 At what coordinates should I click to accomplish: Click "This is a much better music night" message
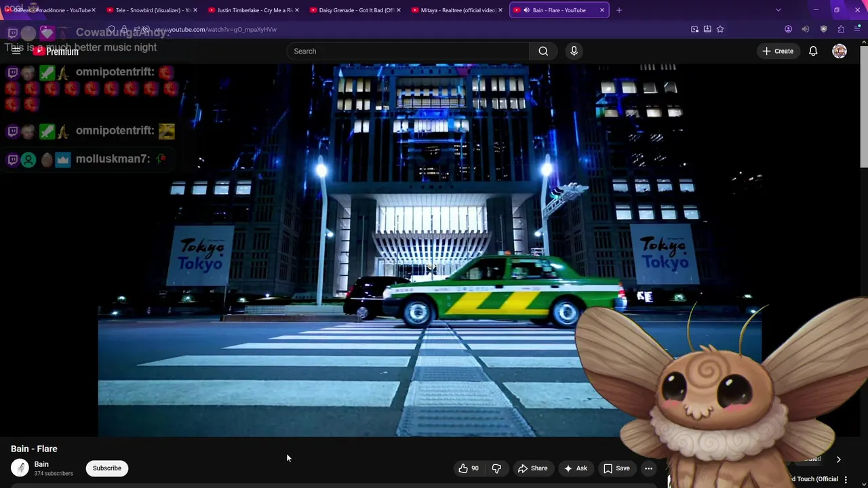[81, 47]
